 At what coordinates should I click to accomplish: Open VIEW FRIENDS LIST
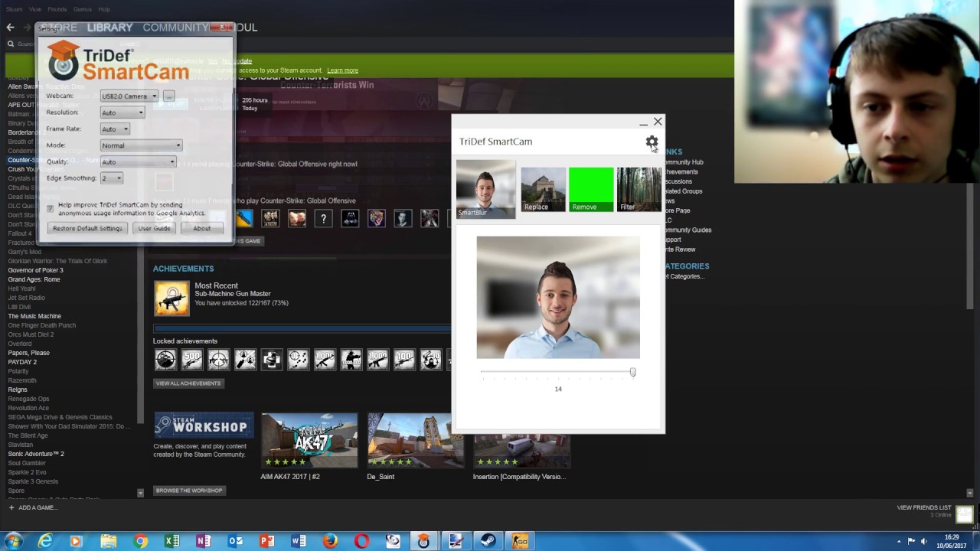coord(924,507)
